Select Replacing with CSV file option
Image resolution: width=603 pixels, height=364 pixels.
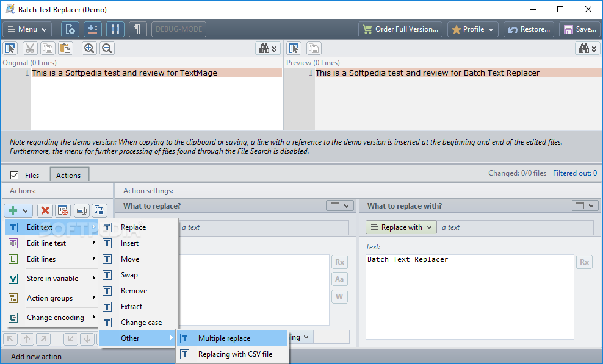tap(233, 354)
